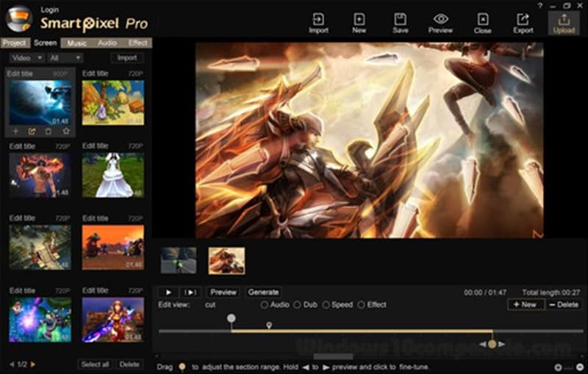The image size is (588, 374).
Task: Select the Audio edit view option
Action: [275, 305]
